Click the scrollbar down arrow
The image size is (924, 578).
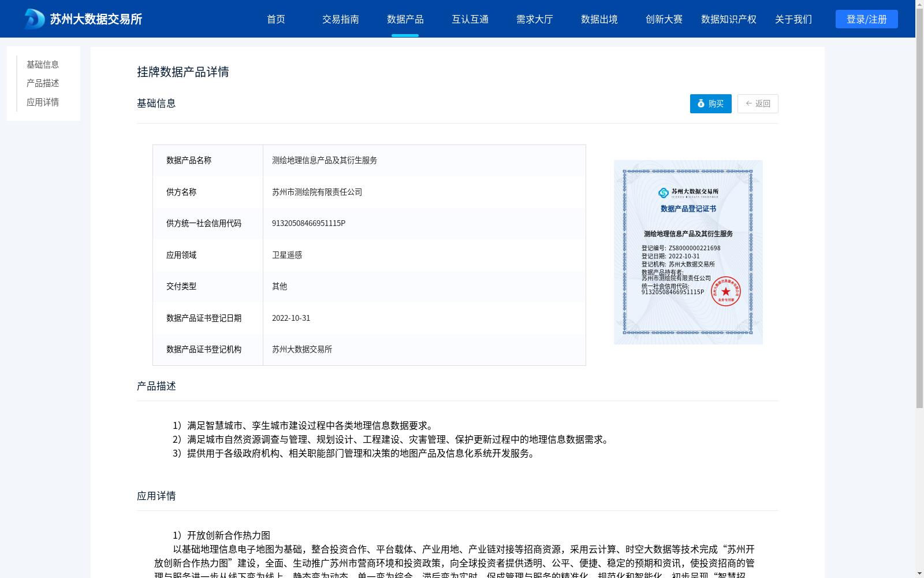tap(919, 573)
